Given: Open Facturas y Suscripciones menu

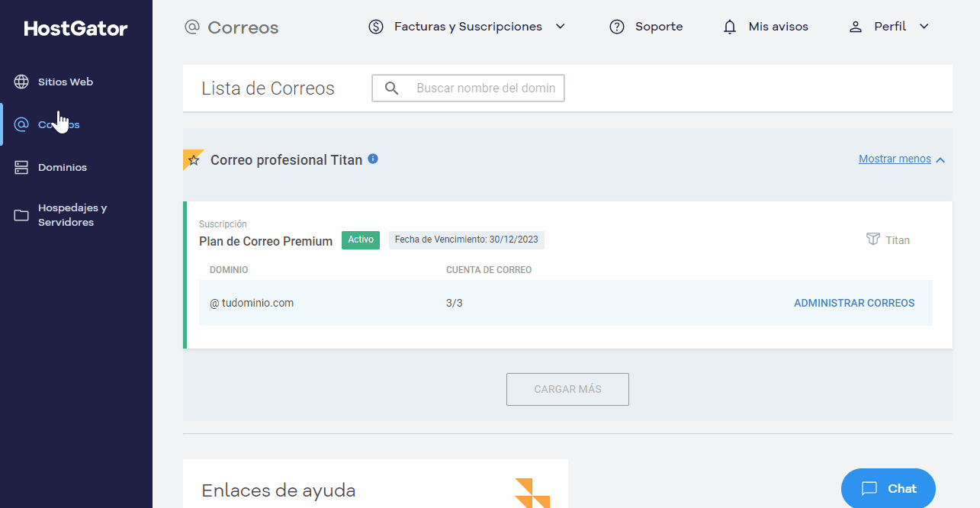Looking at the screenshot, I should (x=467, y=27).
